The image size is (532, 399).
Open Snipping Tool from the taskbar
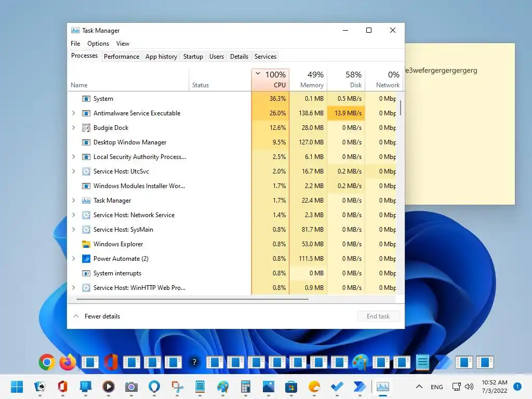click(x=177, y=387)
